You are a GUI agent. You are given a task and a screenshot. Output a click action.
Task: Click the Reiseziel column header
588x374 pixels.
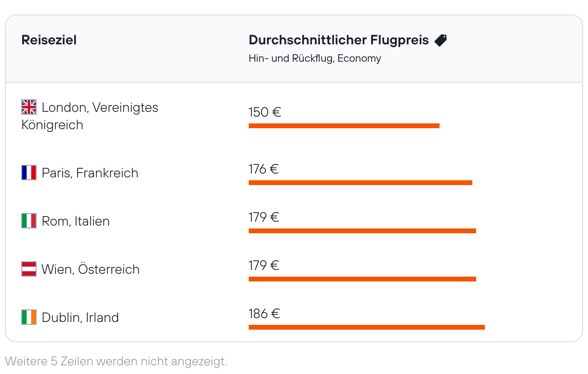pyautogui.click(x=49, y=40)
